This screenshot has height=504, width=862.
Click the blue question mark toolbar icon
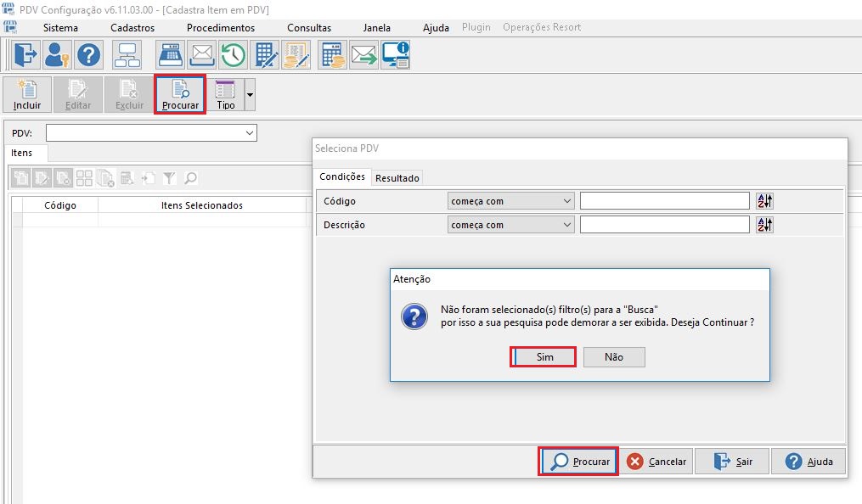coord(88,55)
